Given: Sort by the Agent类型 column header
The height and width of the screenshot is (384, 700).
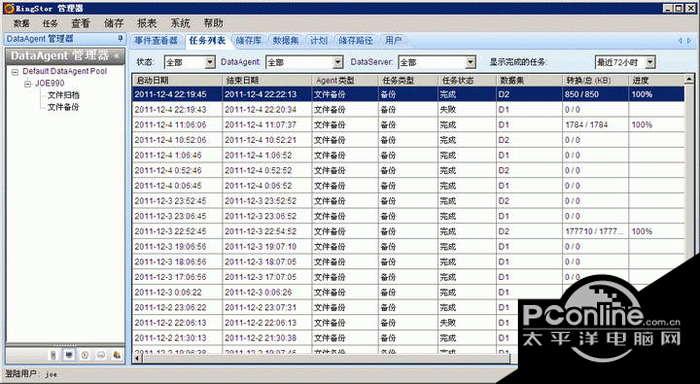Looking at the screenshot, I should pyautogui.click(x=345, y=80).
